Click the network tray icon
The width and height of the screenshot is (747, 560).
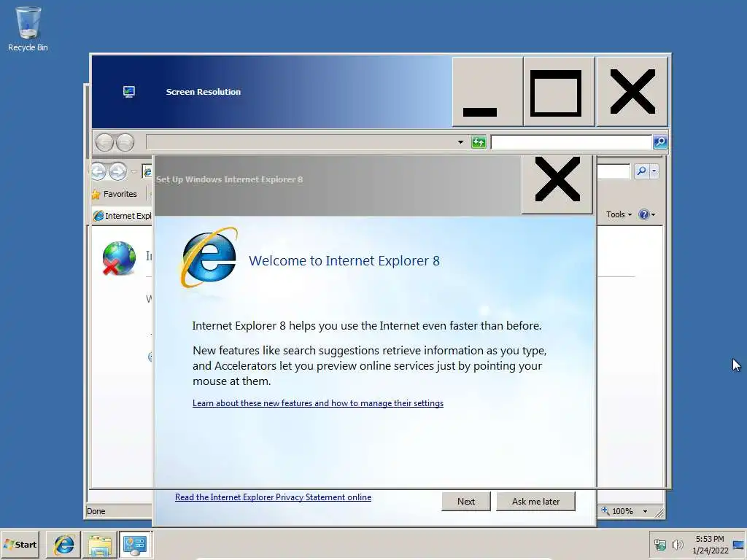coord(659,544)
